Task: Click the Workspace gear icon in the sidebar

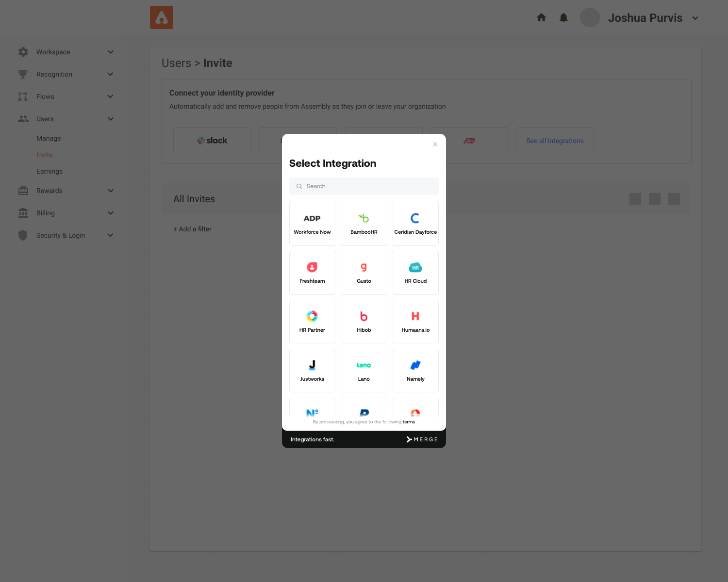Action: click(x=23, y=52)
